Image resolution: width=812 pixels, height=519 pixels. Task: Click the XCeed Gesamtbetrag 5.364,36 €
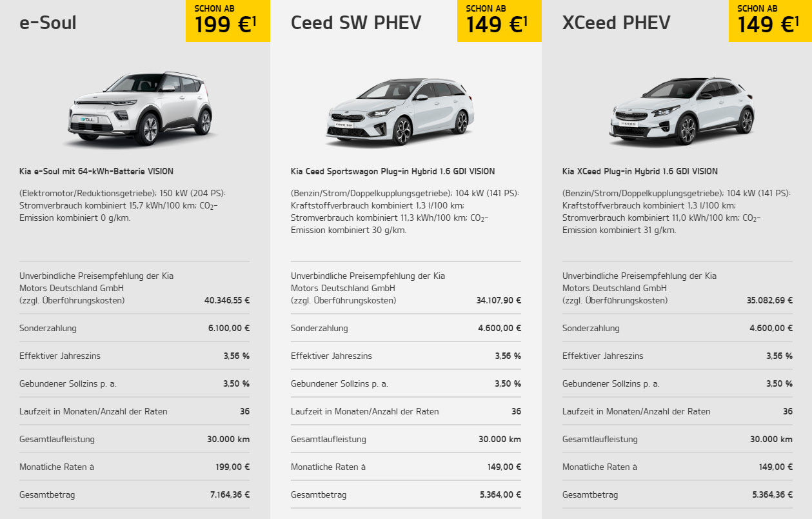(772, 494)
